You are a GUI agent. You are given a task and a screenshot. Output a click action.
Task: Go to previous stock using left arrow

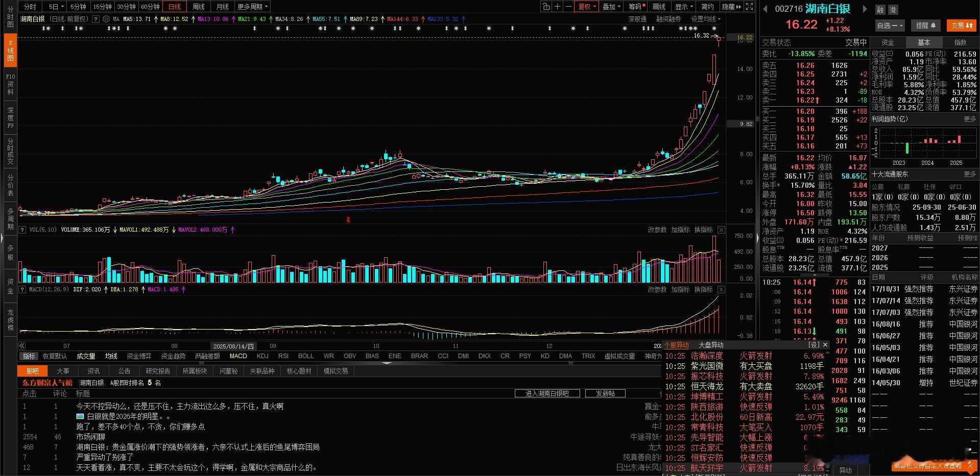(x=765, y=9)
